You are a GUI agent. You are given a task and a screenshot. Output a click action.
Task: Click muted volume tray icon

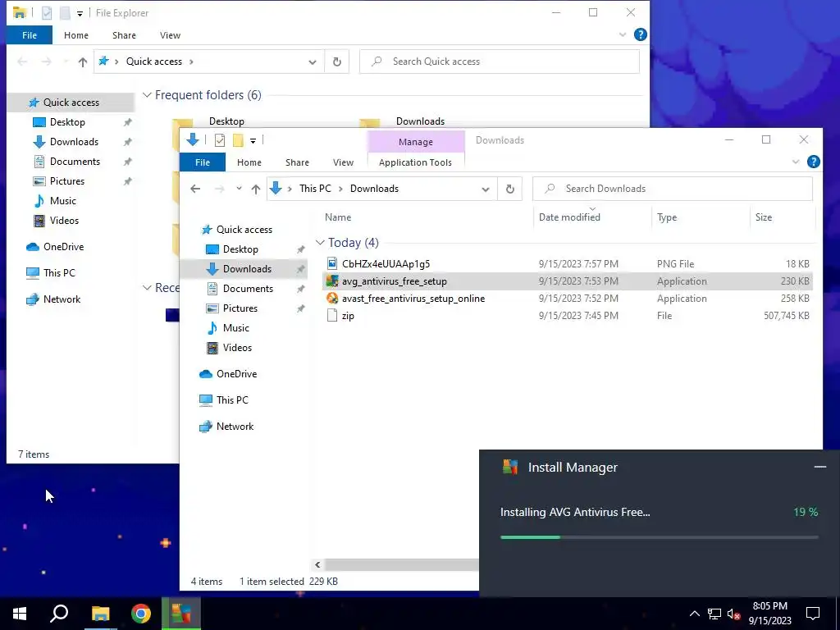point(733,614)
